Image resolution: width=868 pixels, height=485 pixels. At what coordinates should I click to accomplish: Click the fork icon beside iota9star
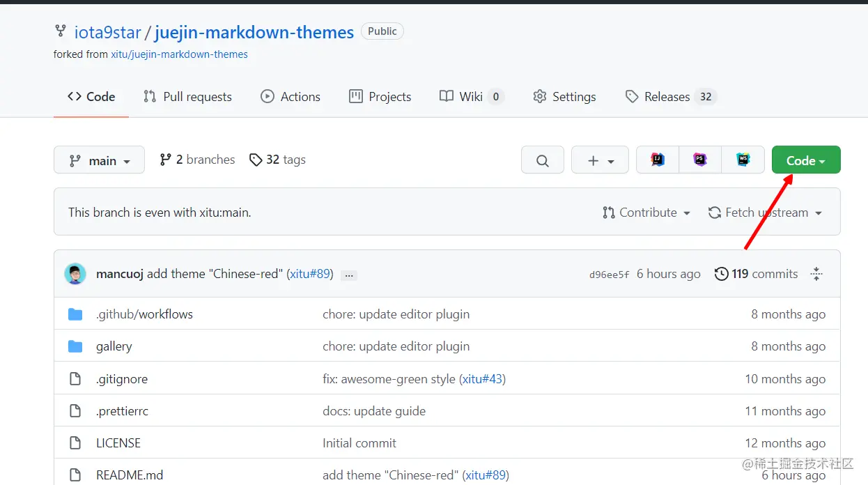[61, 31]
